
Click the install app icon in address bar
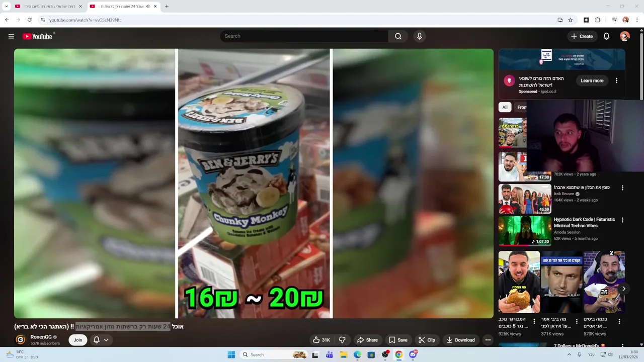(560, 20)
